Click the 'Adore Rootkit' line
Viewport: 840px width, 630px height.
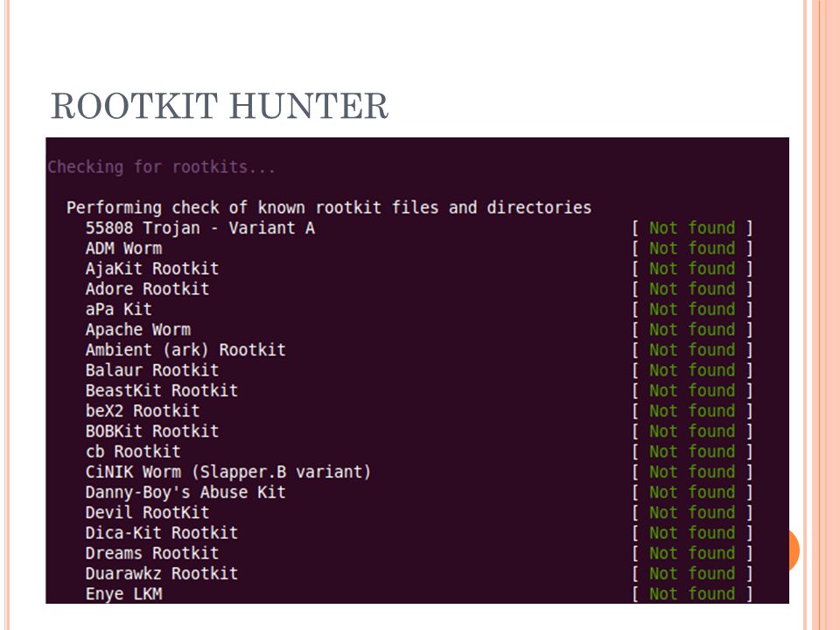pyautogui.click(x=147, y=289)
